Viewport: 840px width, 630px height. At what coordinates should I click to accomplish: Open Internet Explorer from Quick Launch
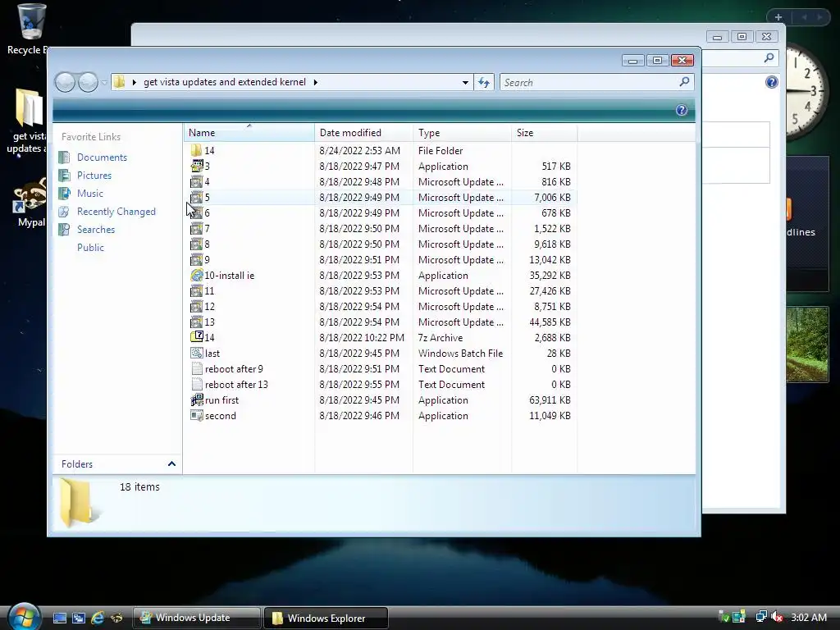pyautogui.click(x=98, y=618)
